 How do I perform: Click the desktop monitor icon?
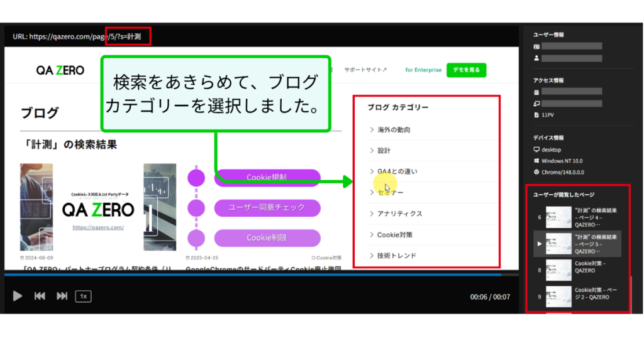(536, 150)
